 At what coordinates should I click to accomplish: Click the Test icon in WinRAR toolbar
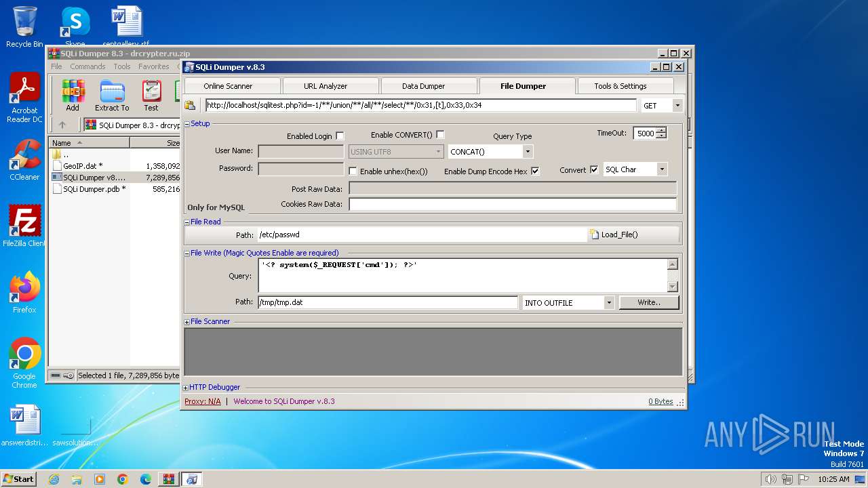click(x=151, y=96)
